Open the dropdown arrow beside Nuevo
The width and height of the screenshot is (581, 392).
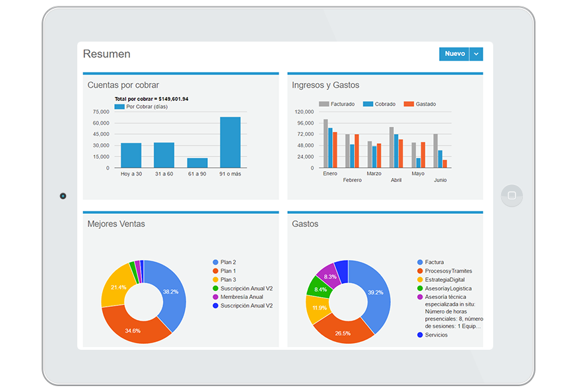[x=476, y=54]
